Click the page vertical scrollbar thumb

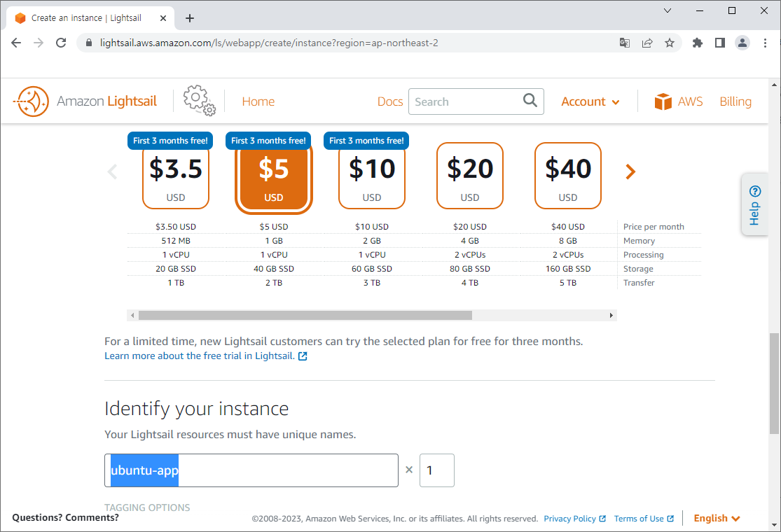pos(774,383)
